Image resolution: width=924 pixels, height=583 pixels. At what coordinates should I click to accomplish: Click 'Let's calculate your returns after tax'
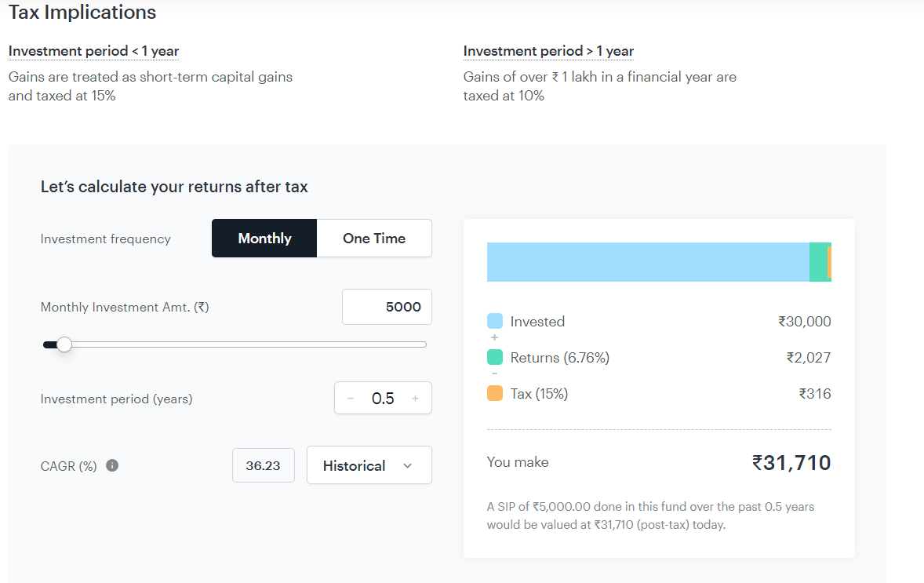(174, 187)
